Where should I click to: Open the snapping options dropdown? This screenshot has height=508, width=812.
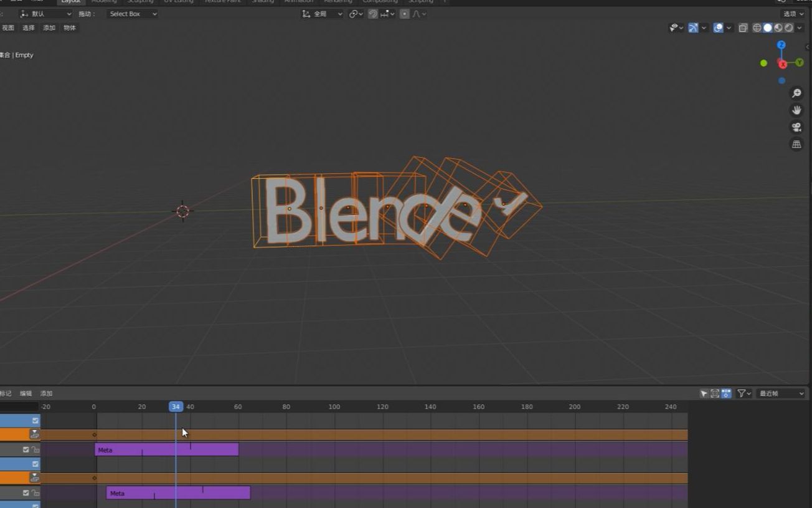[387, 14]
